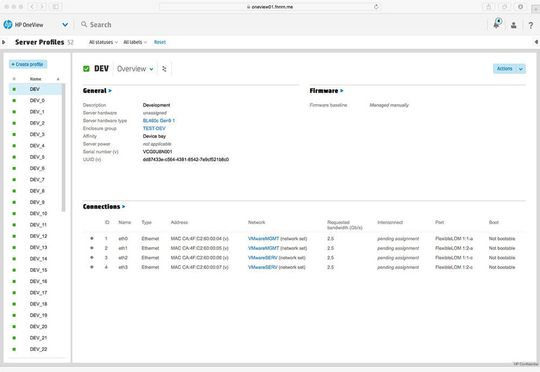540x372 pixels.
Task: Open the All labels filter dropdown
Action: pyautogui.click(x=135, y=42)
